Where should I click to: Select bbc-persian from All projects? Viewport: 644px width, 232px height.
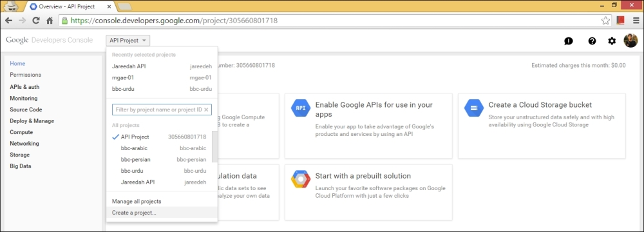[159, 160]
